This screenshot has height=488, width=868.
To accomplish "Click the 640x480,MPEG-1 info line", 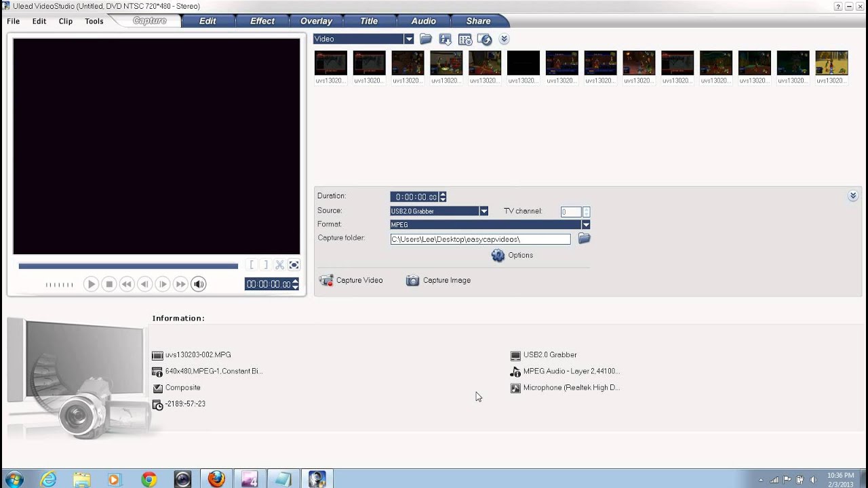I will click(x=214, y=371).
